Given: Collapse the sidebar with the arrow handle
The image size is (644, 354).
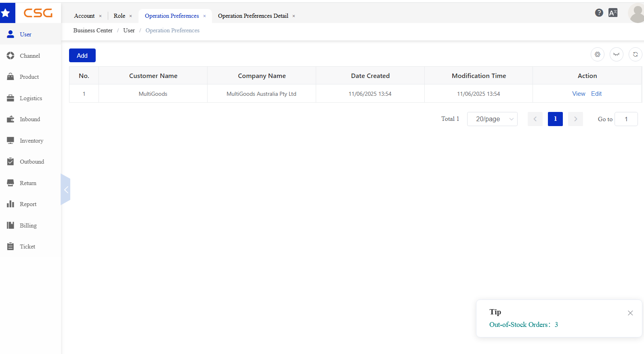Looking at the screenshot, I should (66, 190).
